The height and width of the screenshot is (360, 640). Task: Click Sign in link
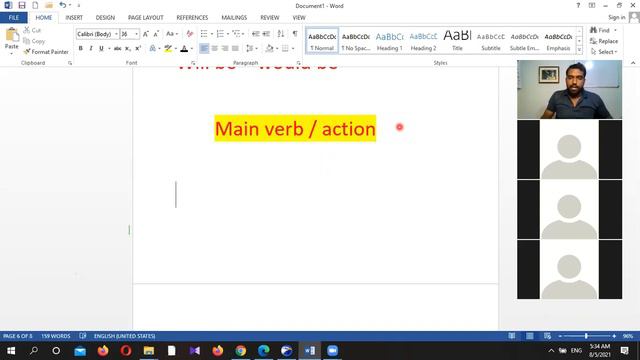pyautogui.click(x=616, y=17)
